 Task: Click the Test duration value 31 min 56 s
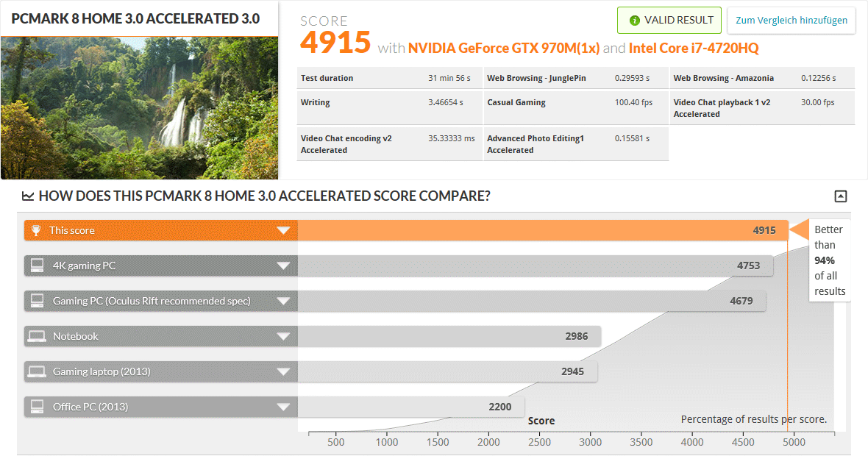[449, 78]
